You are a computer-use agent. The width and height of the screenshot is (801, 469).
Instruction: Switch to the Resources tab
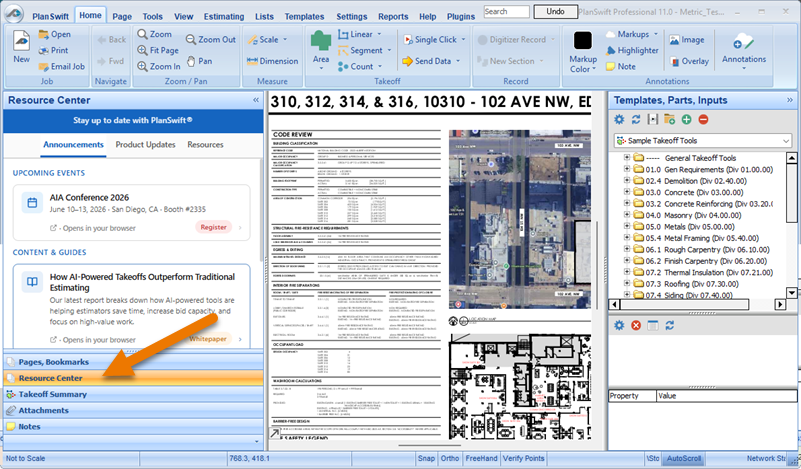point(205,145)
